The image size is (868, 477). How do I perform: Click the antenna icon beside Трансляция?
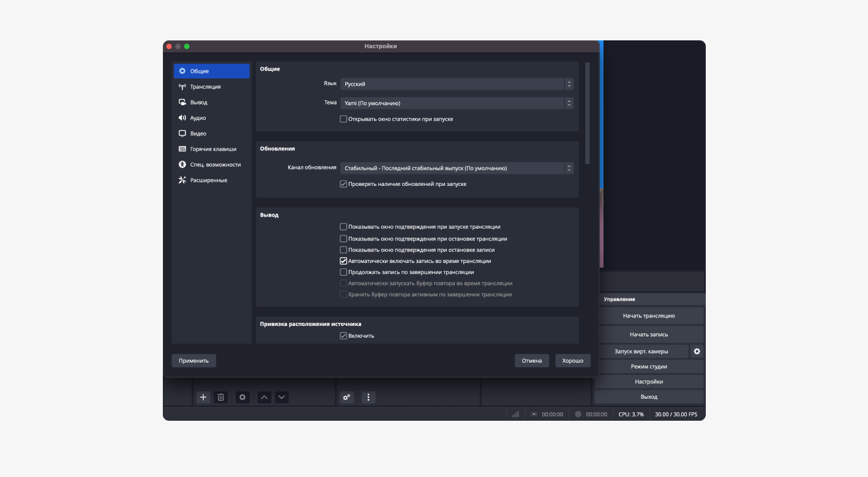182,87
